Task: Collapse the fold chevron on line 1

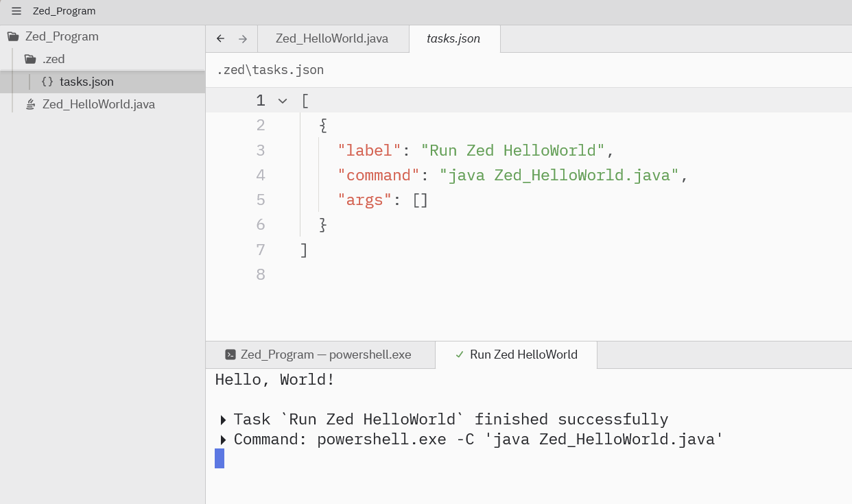Action: point(282,101)
